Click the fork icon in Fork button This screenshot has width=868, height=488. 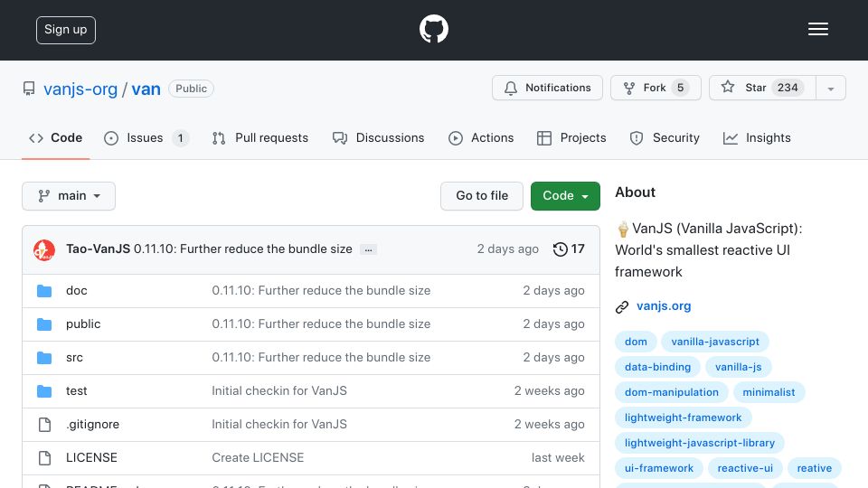[x=629, y=88]
